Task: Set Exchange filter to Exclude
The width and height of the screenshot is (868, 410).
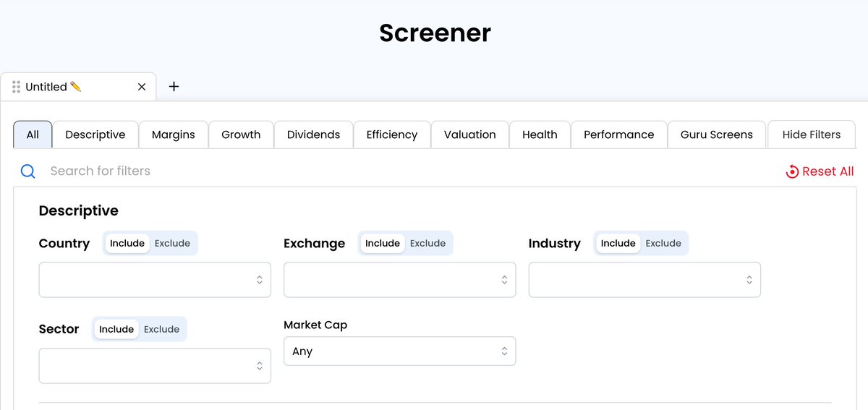Action: click(427, 243)
